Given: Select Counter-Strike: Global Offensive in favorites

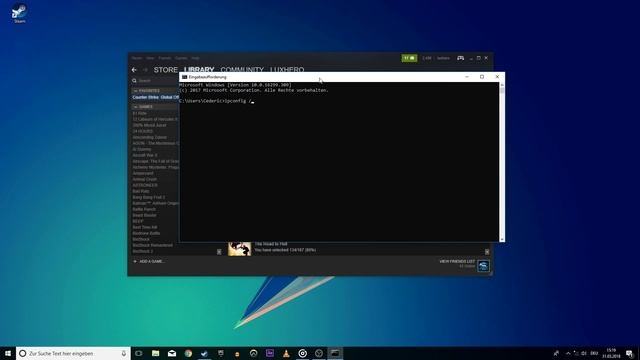Looking at the screenshot, I should (x=155, y=97).
